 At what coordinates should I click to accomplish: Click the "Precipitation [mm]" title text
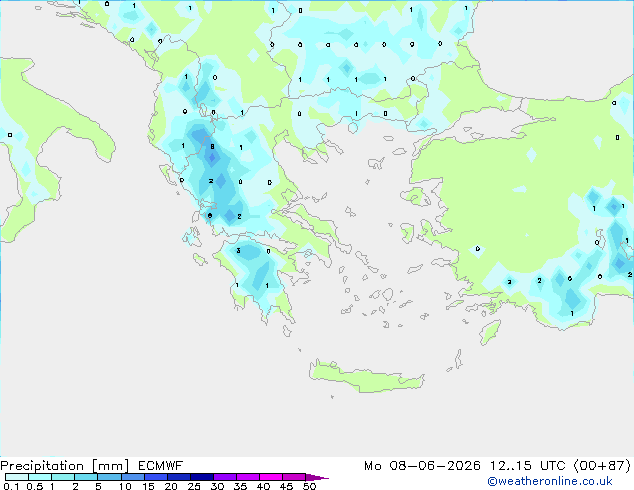64,466
